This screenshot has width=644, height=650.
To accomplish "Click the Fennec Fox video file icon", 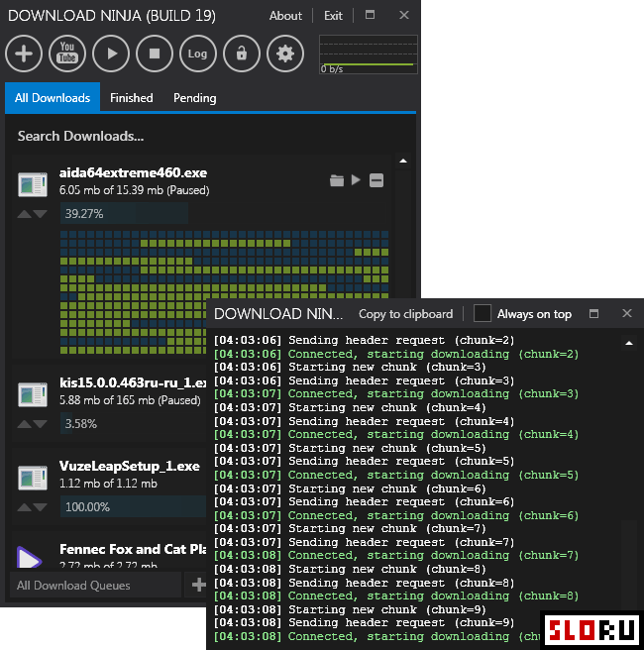I will coord(29,558).
